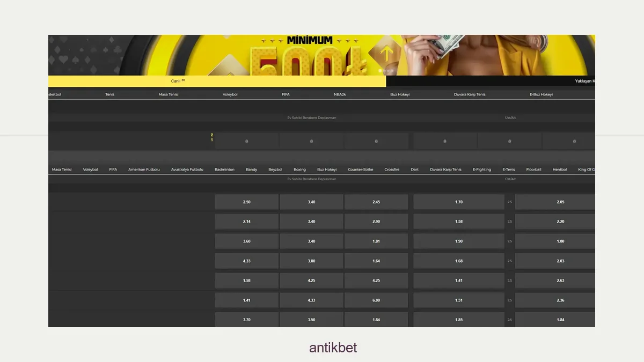This screenshot has height=362, width=644.
Task: Bet on the 4.33 odds in the fourth row
Action: click(247, 261)
